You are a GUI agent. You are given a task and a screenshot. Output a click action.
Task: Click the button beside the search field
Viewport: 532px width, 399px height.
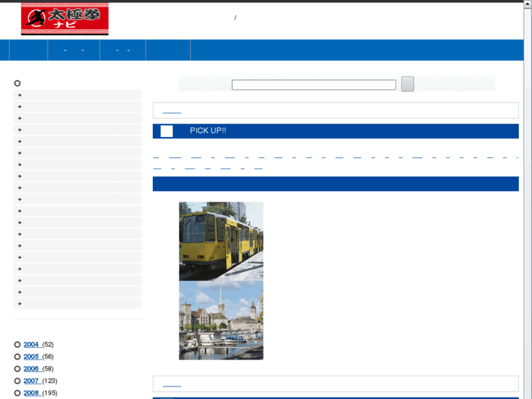[x=408, y=84]
